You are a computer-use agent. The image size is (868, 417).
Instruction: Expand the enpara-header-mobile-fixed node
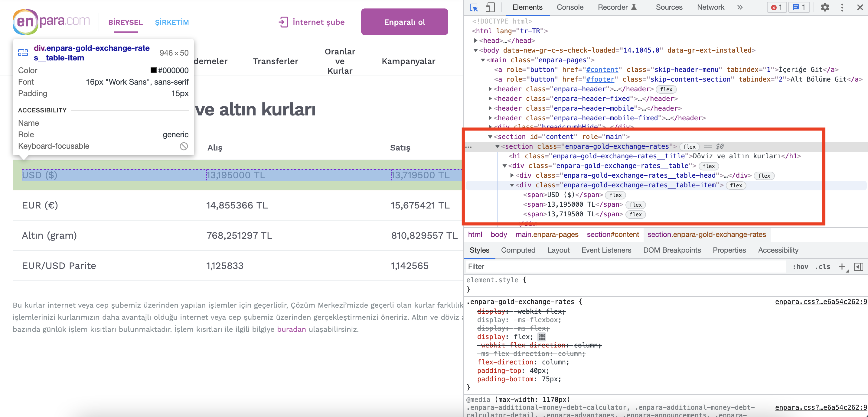(490, 118)
